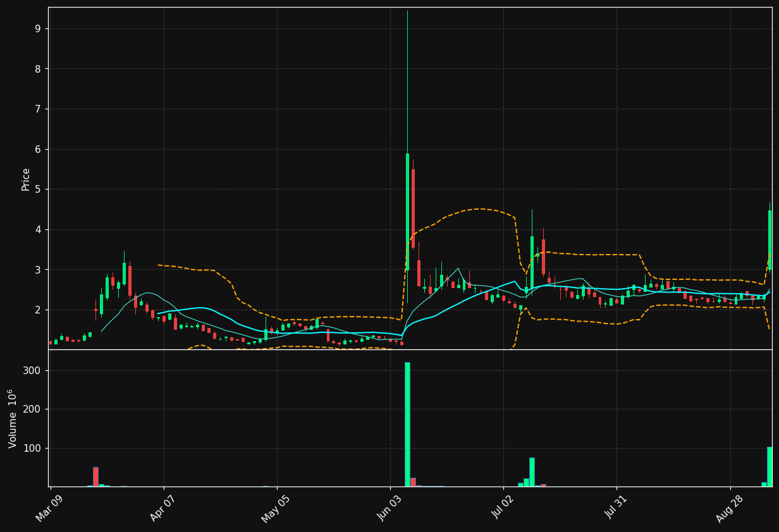Click the price axis value 6
Image resolution: width=779 pixels, height=532 pixels.
click(x=38, y=150)
